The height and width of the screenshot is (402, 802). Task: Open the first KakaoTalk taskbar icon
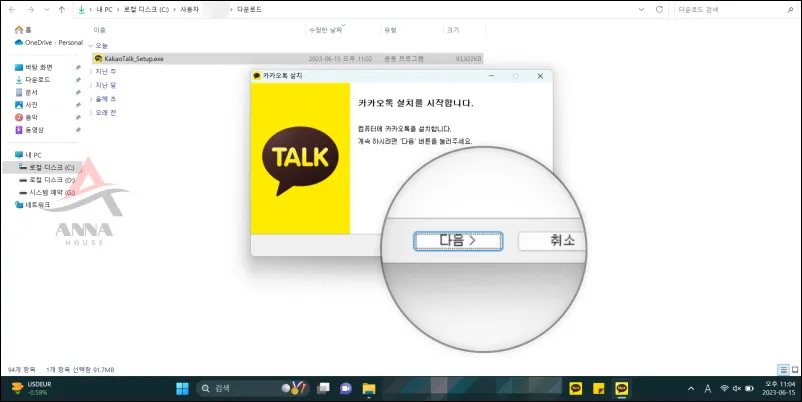click(576, 389)
